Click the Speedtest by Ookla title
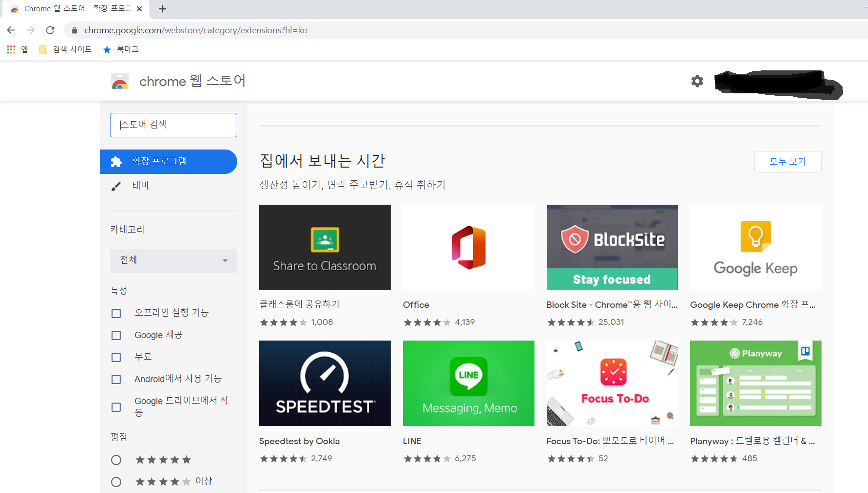Viewport: 868px width, 493px height. click(x=299, y=441)
